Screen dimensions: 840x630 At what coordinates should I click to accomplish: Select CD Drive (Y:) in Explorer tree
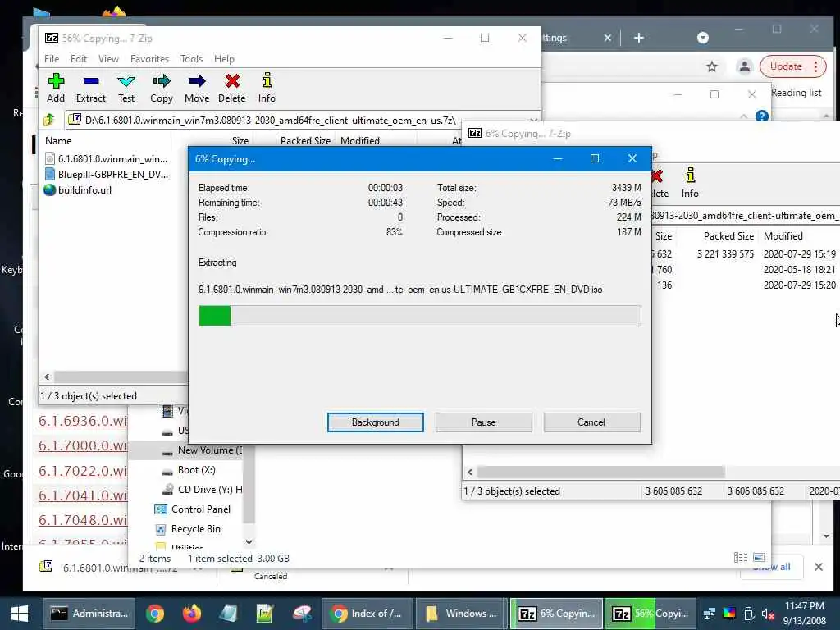pos(203,489)
